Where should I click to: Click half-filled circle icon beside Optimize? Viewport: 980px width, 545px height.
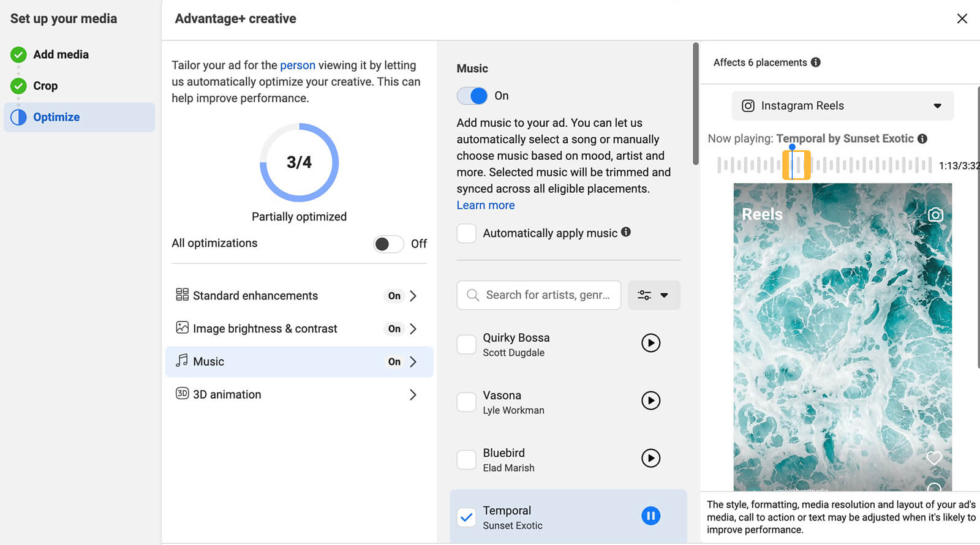tap(18, 117)
